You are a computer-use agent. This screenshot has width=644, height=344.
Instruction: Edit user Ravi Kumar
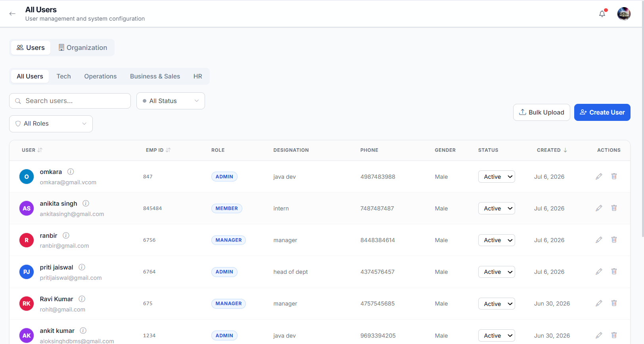tap(599, 303)
